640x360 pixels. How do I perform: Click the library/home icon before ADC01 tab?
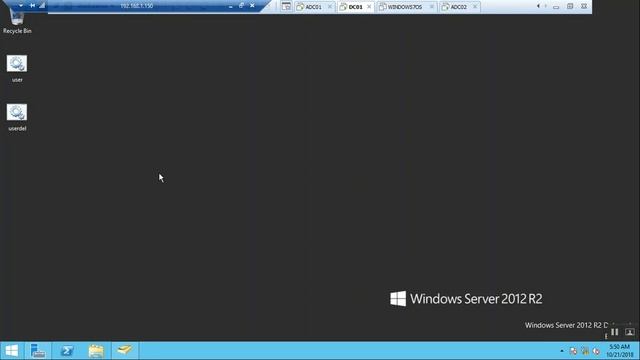[287, 7]
